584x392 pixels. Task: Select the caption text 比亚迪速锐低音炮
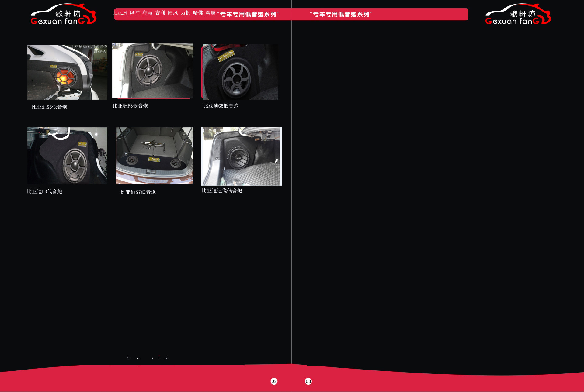tap(222, 191)
